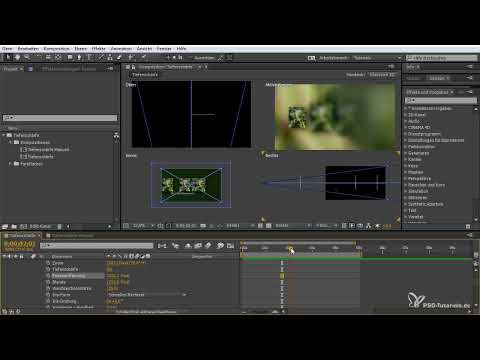Click the new folder icon in Project panel
This screenshot has height=360, width=480.
[x=14, y=226]
